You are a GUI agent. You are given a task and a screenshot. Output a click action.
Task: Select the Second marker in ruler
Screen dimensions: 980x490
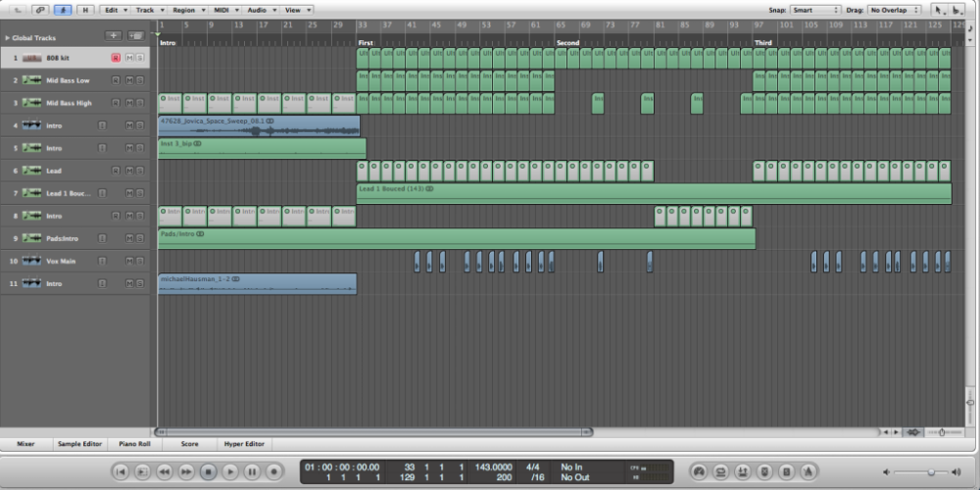568,43
